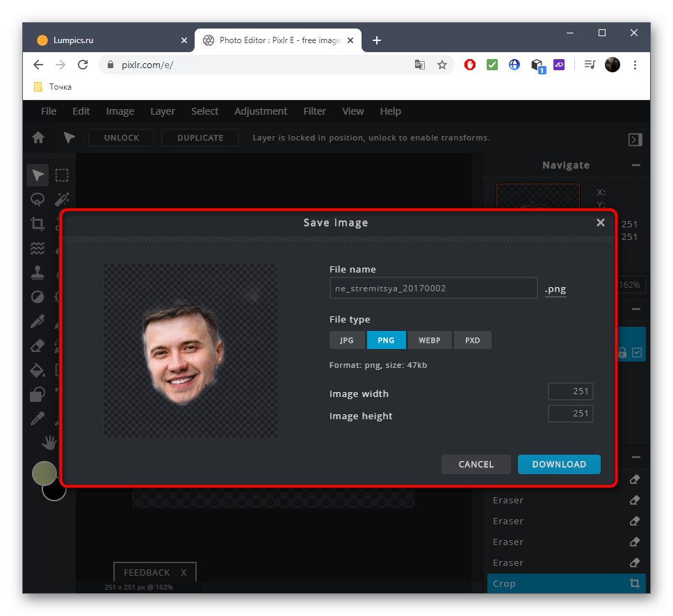Choose the clone stamp tool
The image size is (673, 616).
[38, 272]
